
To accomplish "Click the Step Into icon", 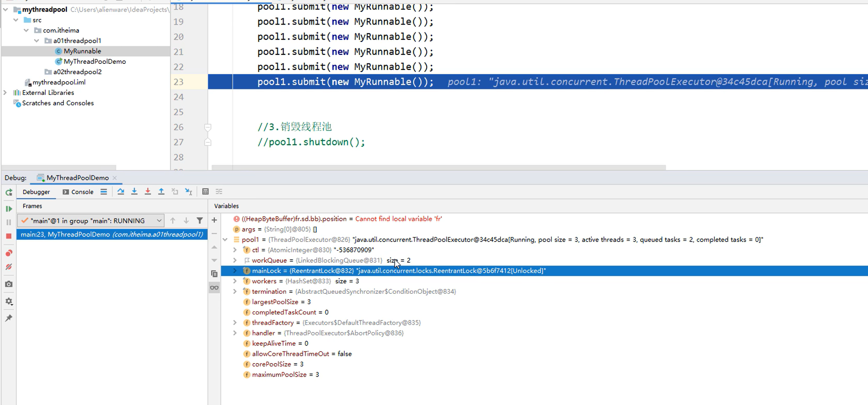I will point(134,192).
